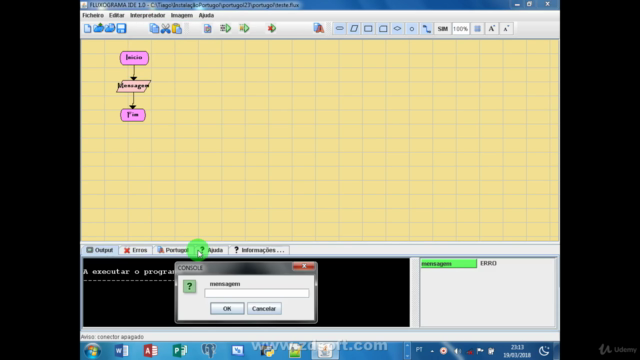Open a file with folder icon
This screenshot has height=360, width=640.
pyautogui.click(x=99, y=29)
